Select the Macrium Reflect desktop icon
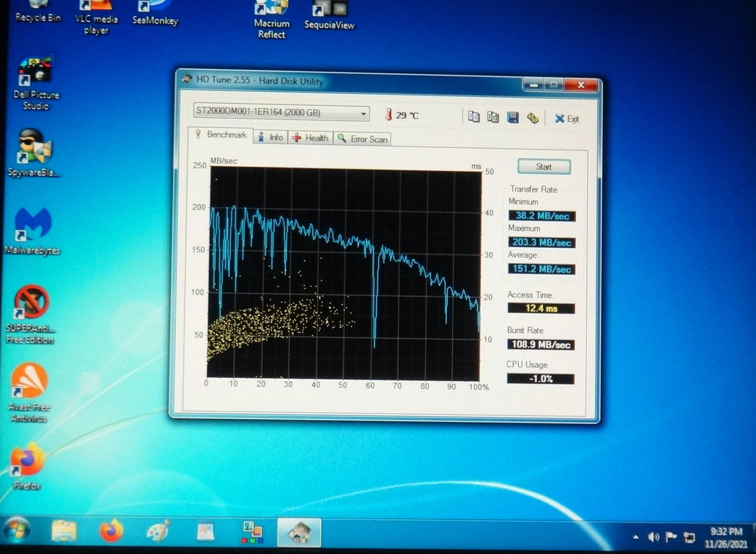The image size is (756, 554). (272, 20)
